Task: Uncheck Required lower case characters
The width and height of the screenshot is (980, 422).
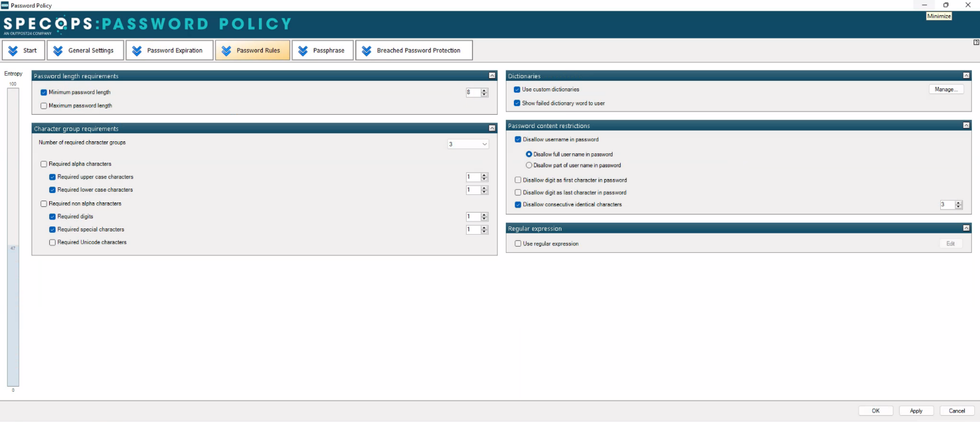Action: pyautogui.click(x=52, y=190)
